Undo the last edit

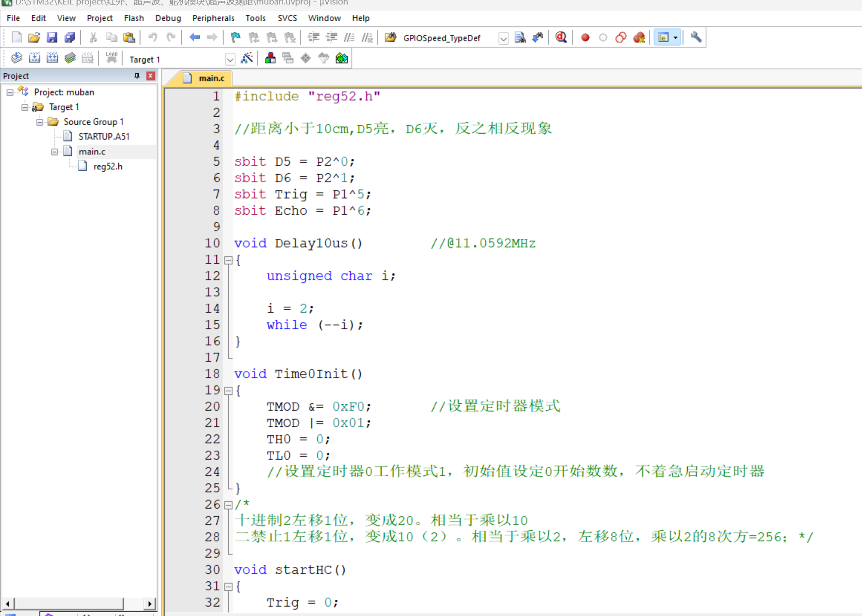[152, 38]
